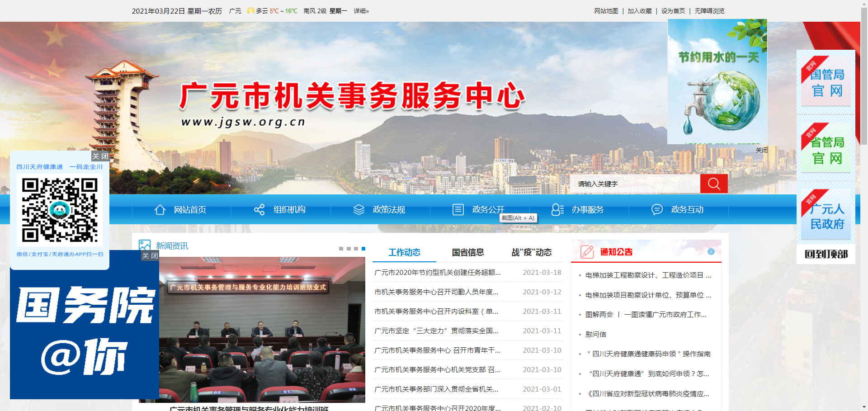Close the 国务院@你 floating banner
This screenshot has height=411, width=868.
click(150, 255)
